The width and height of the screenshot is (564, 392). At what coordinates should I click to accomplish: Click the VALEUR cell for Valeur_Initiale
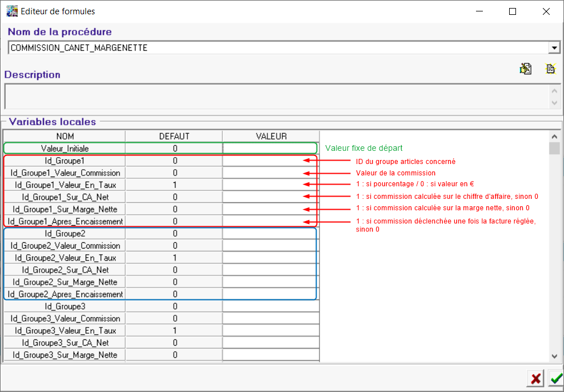pos(270,148)
